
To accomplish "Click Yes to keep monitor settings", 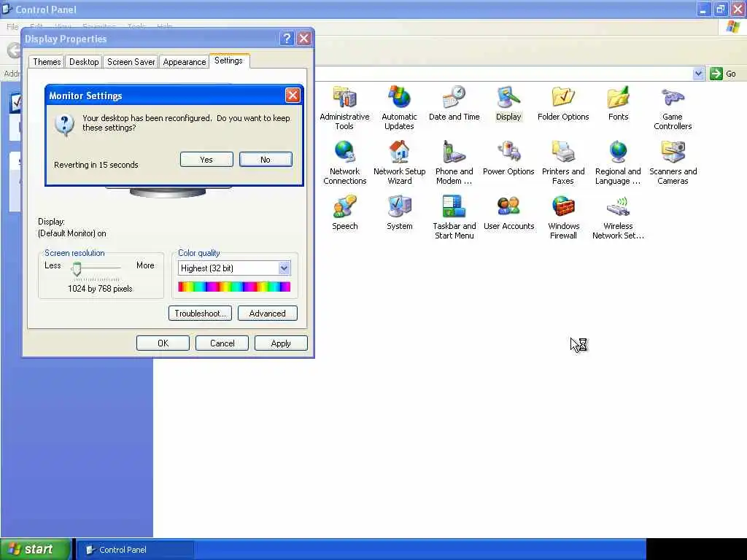I will (206, 160).
